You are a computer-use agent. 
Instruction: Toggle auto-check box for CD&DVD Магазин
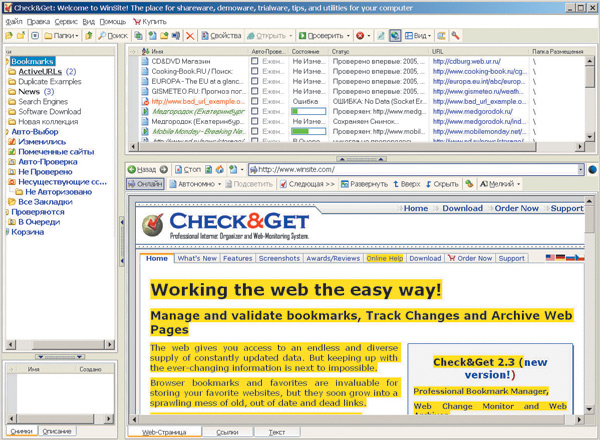click(x=254, y=61)
